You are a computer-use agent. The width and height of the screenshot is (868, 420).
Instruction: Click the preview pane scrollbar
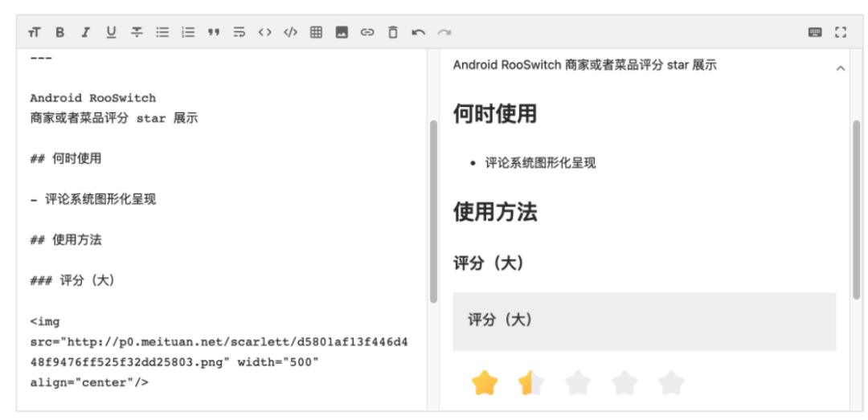pos(857,210)
